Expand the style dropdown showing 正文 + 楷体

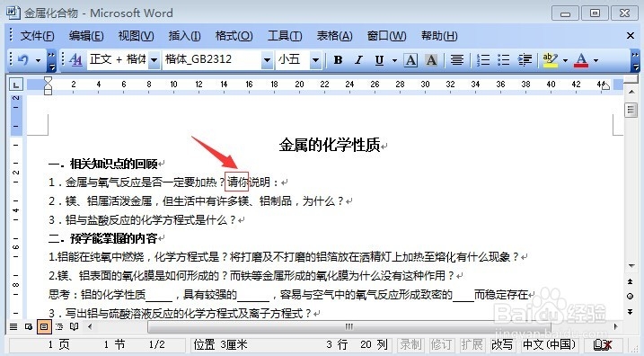(x=154, y=60)
